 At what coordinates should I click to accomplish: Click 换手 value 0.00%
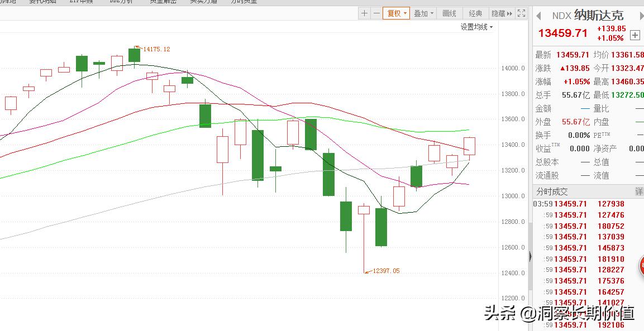click(x=579, y=135)
